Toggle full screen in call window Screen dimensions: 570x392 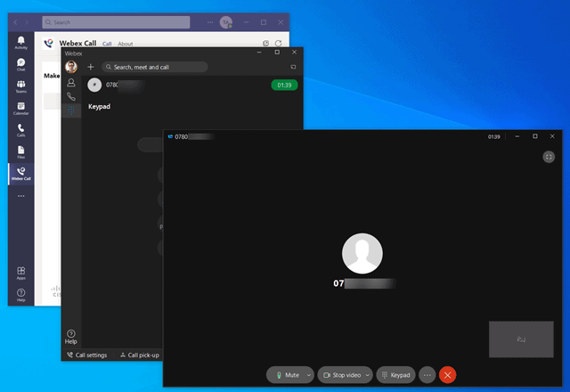pos(549,157)
